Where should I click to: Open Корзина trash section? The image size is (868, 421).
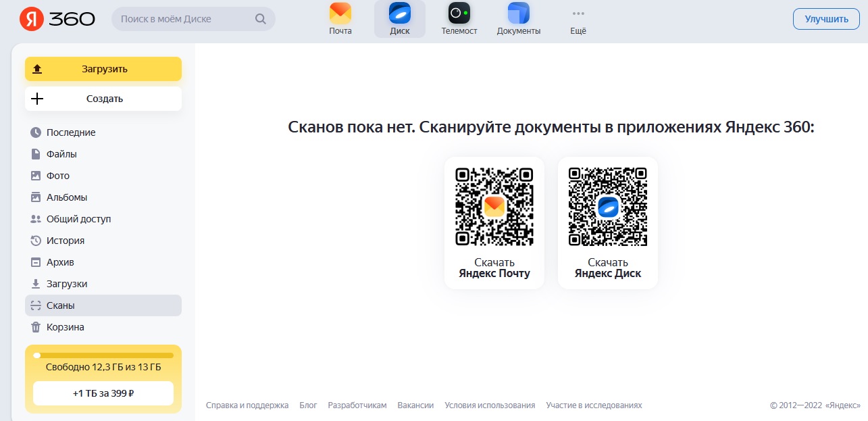tap(103, 327)
